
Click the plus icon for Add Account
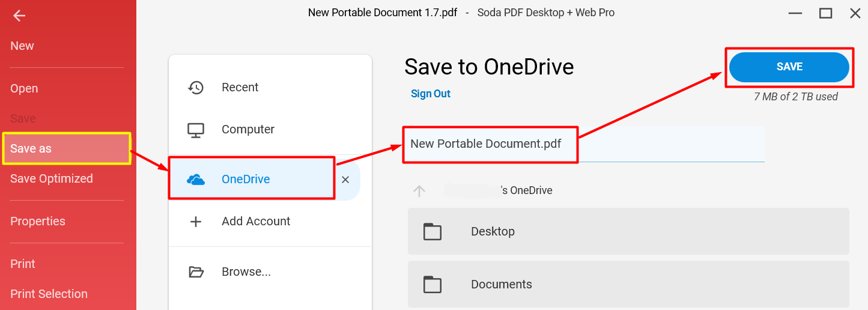pyautogui.click(x=196, y=222)
